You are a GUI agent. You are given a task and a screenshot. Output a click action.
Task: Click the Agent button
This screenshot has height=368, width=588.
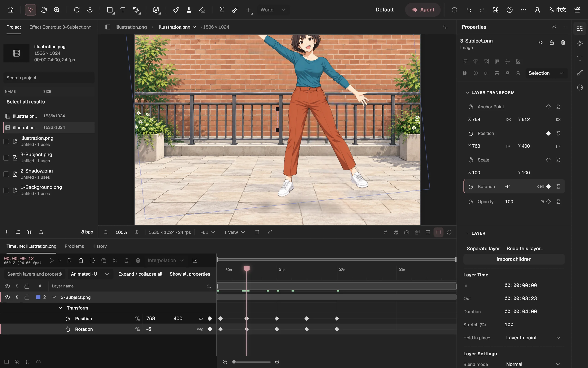coord(423,10)
